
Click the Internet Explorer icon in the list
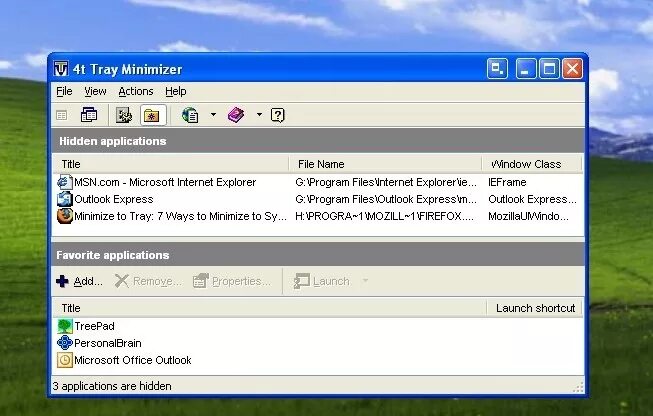65,182
